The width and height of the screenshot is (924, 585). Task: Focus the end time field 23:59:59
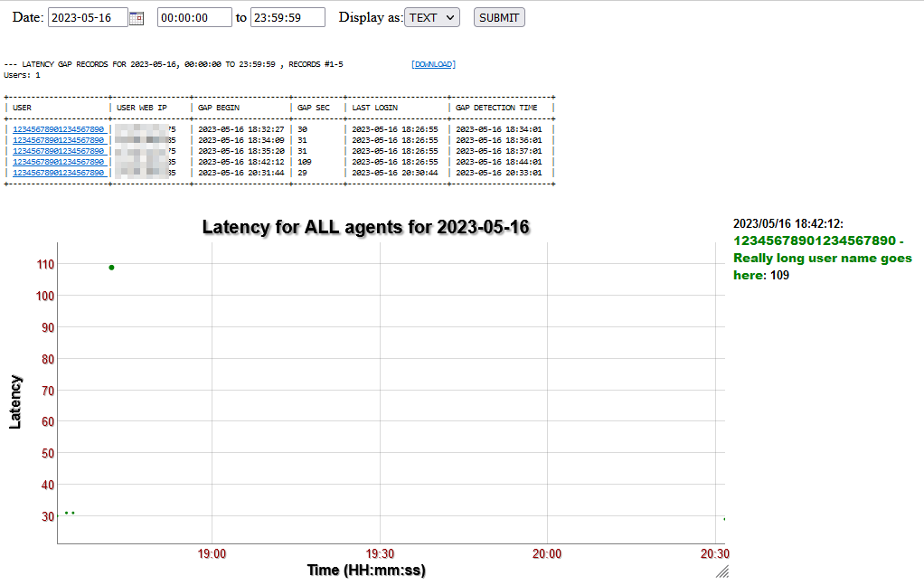pyautogui.click(x=288, y=18)
